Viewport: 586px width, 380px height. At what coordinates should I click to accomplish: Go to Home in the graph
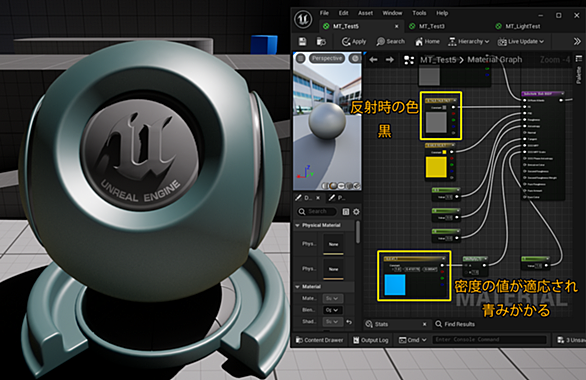coord(427,41)
